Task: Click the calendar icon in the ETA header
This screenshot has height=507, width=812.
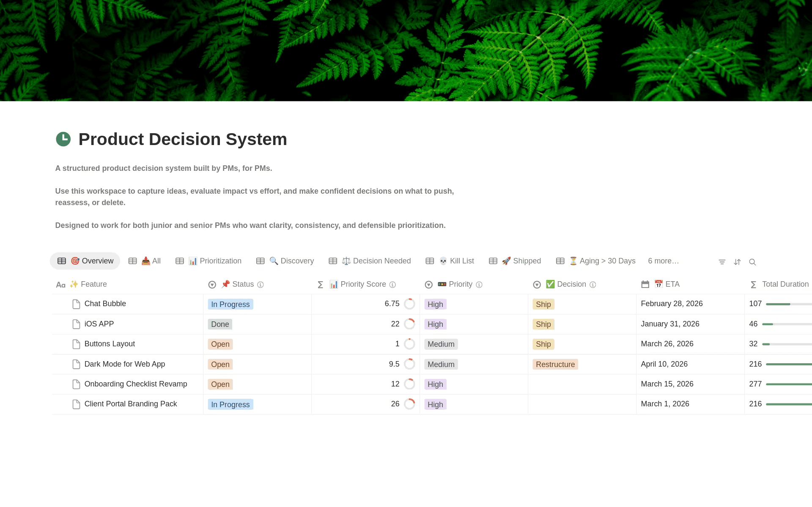Action: pyautogui.click(x=645, y=284)
